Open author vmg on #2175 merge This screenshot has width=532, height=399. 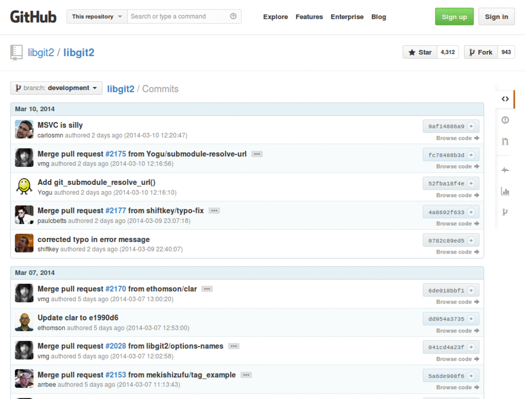tap(44, 164)
